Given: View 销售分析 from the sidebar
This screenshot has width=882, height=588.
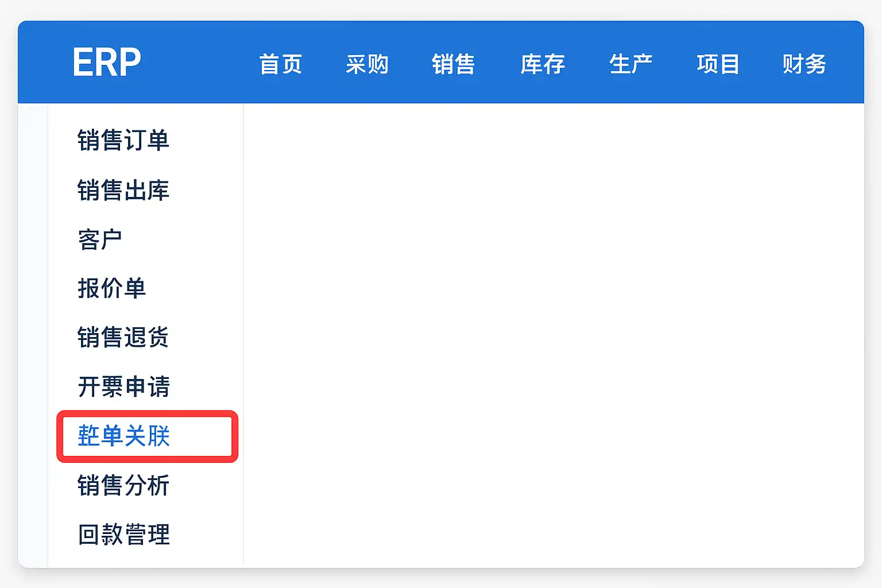Looking at the screenshot, I should (123, 486).
